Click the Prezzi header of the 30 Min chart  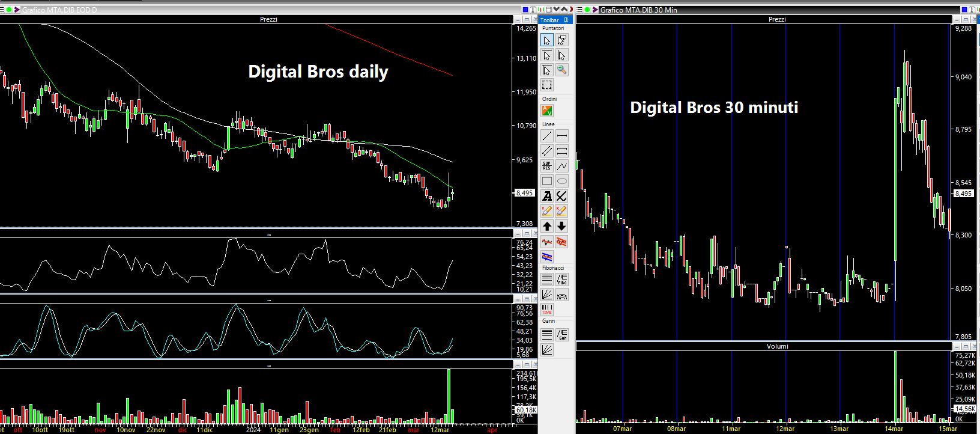click(x=777, y=19)
